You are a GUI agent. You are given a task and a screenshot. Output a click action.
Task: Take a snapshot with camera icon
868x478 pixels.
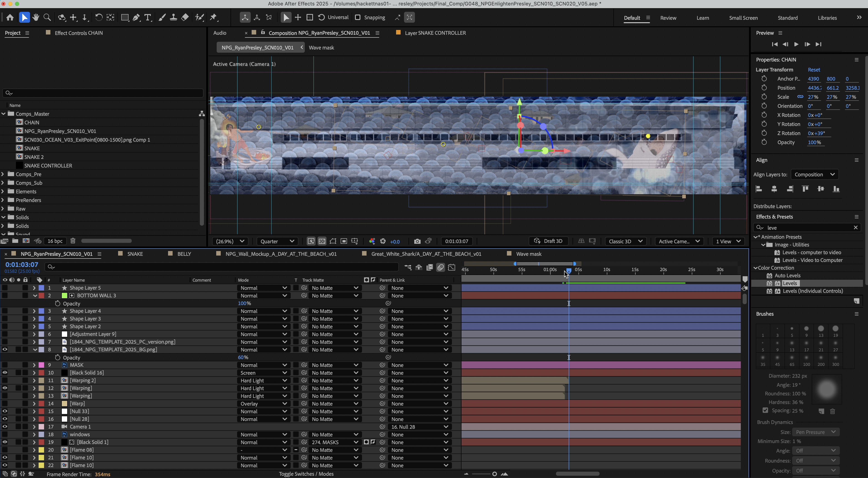(417, 241)
